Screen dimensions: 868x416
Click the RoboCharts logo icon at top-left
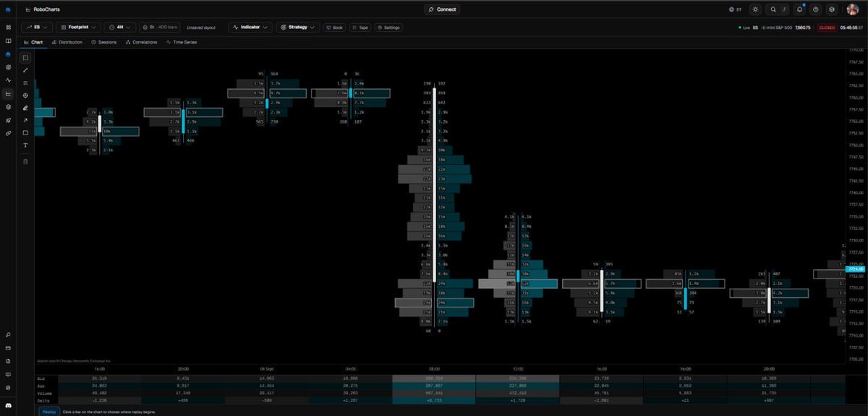point(8,9)
